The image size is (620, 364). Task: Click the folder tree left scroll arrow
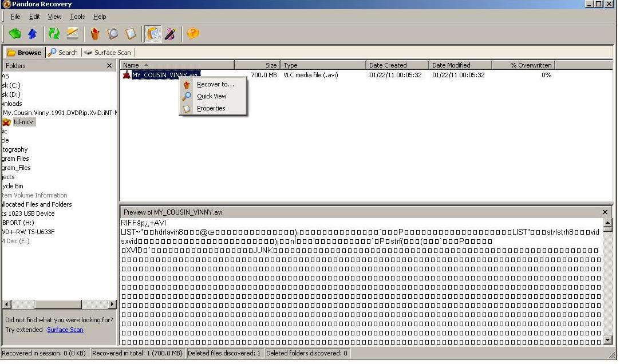pyautogui.click(x=7, y=304)
